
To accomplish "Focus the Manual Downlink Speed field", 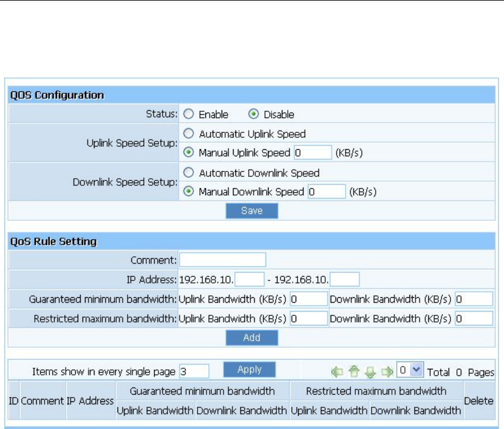I will pos(326,191).
